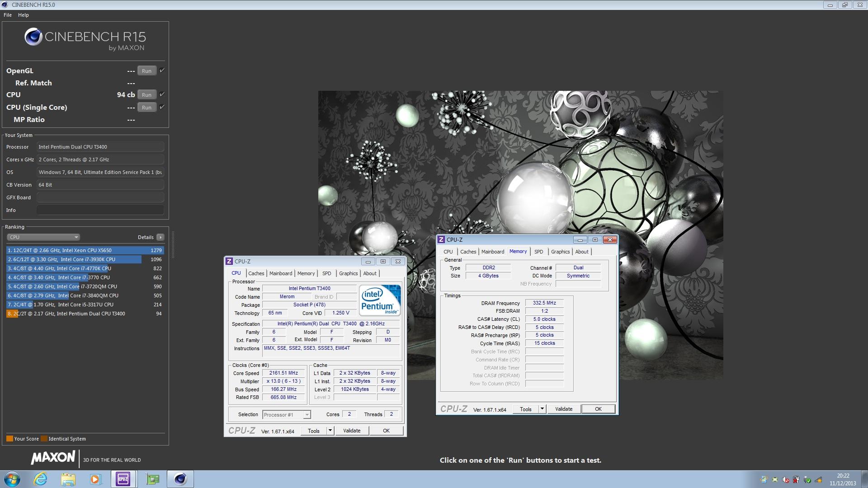Select Caches tab in right CPU-Z window
The width and height of the screenshot is (868, 488).
pyautogui.click(x=468, y=252)
